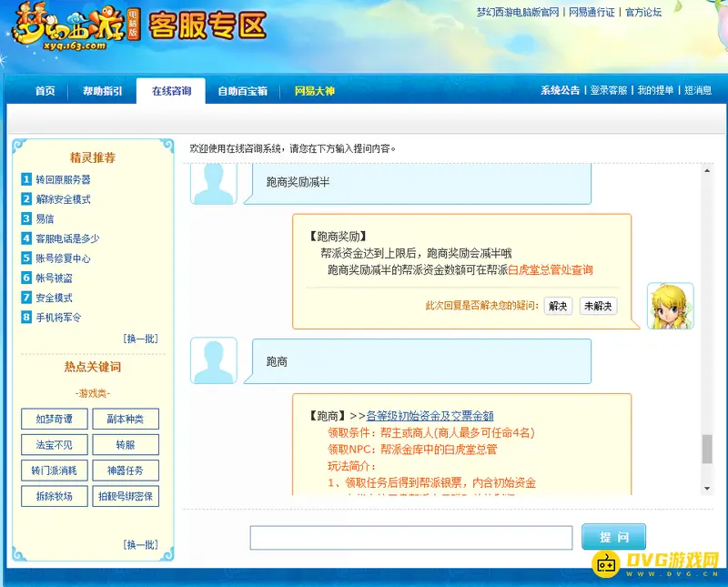728x587 pixels.
Task: Open 我的提单 link
Action: click(655, 91)
